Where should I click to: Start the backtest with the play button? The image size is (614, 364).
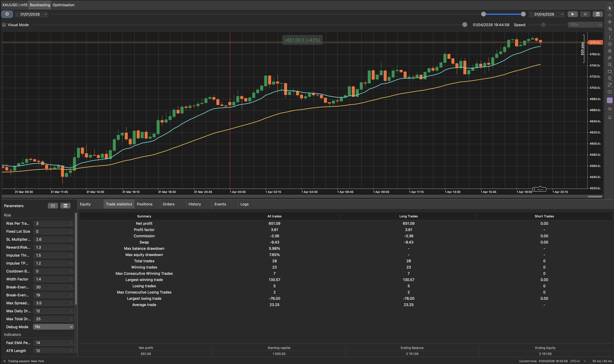[x=572, y=14]
